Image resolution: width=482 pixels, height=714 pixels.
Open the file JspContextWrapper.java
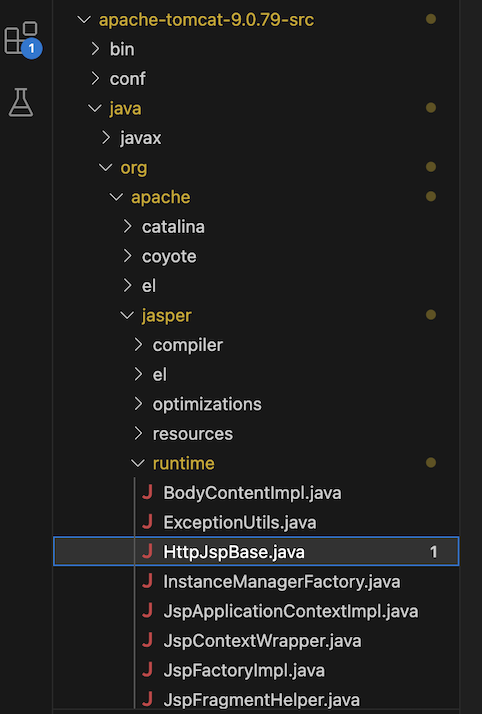click(263, 641)
